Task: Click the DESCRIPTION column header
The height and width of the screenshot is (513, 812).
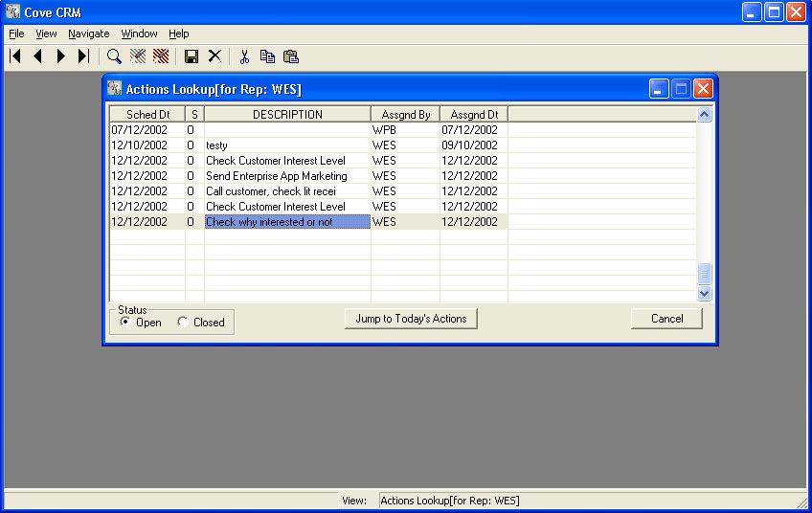Action: [287, 115]
